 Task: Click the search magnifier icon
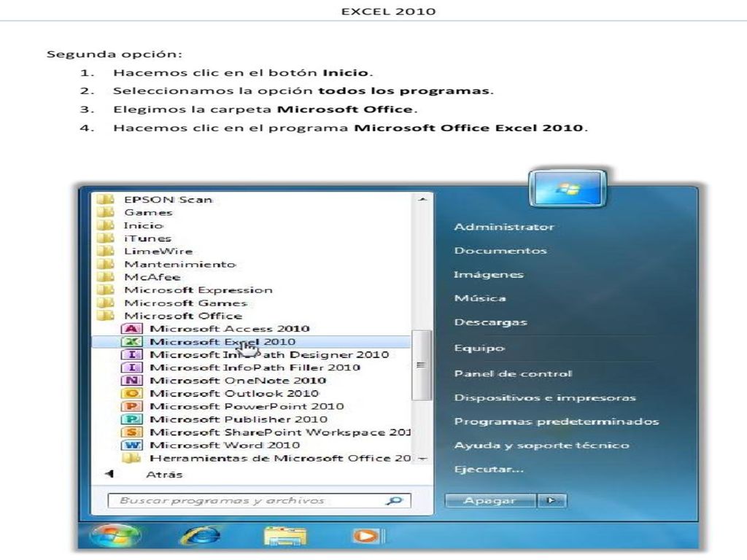pos(395,500)
